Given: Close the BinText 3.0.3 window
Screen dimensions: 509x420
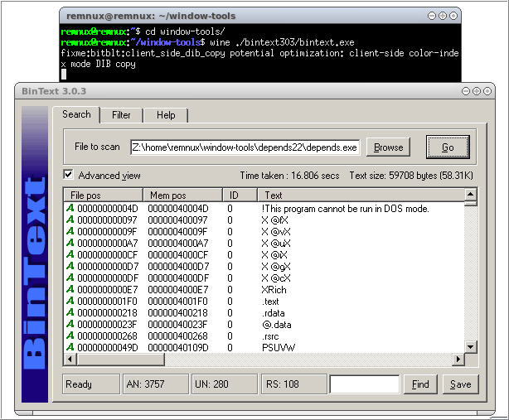Looking at the screenshot, I should click(487, 91).
